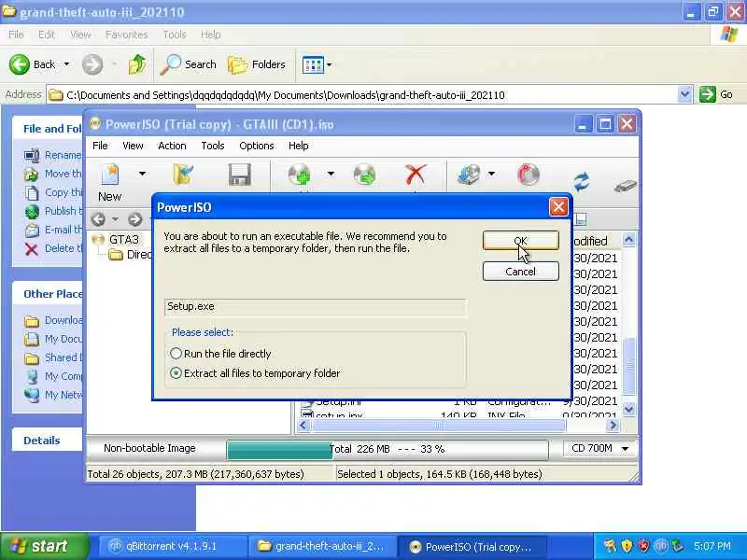Open PowerISO Tools menu

(x=213, y=146)
